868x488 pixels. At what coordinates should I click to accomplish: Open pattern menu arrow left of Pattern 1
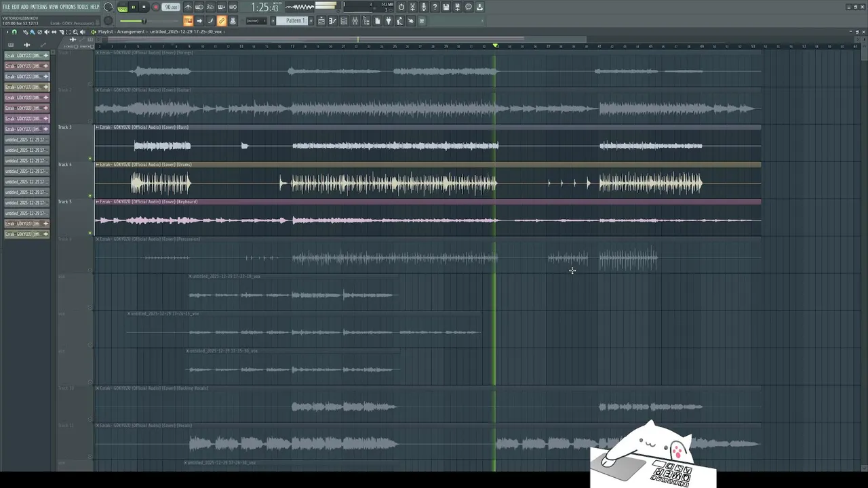[273, 21]
